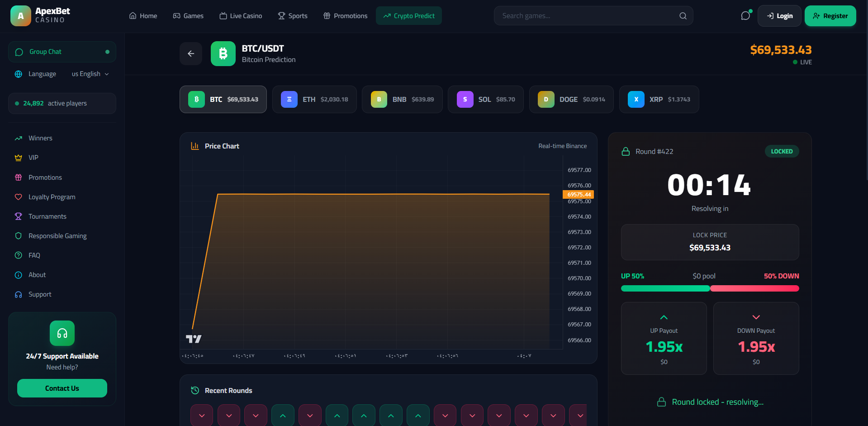Click the Language globe icon
This screenshot has height=426, width=868.
tap(19, 74)
